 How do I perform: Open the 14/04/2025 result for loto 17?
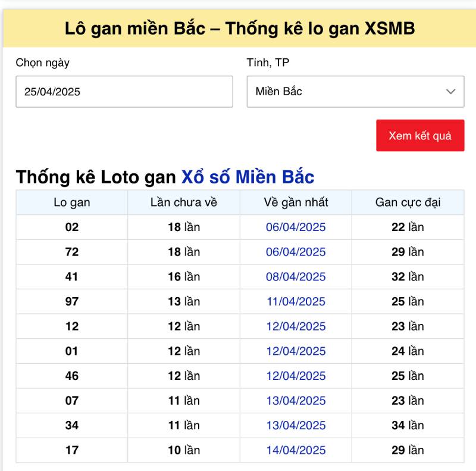pos(296,450)
